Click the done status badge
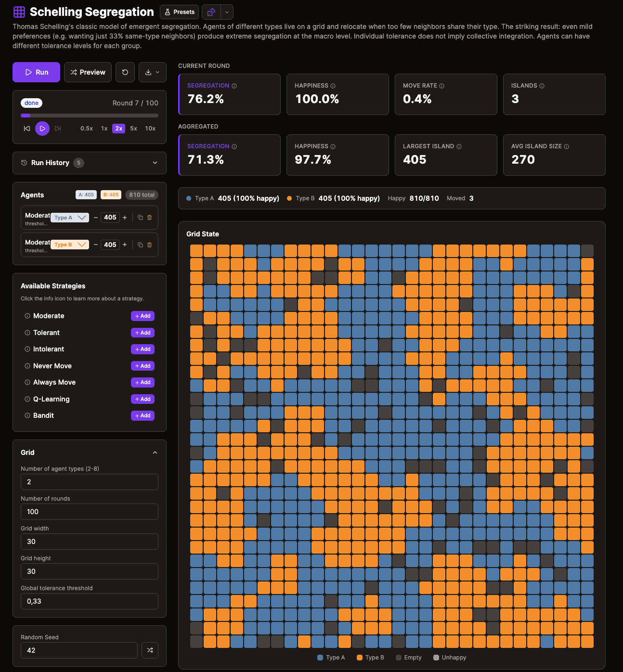Screen dimensions: 623x672 click(31, 103)
